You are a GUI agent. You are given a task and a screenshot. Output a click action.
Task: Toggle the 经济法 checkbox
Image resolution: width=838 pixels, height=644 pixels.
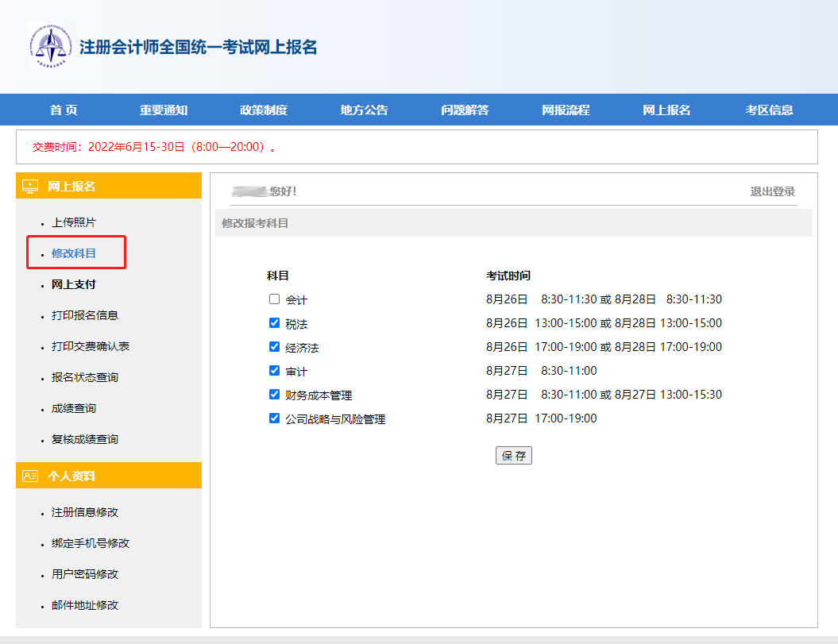(x=275, y=347)
